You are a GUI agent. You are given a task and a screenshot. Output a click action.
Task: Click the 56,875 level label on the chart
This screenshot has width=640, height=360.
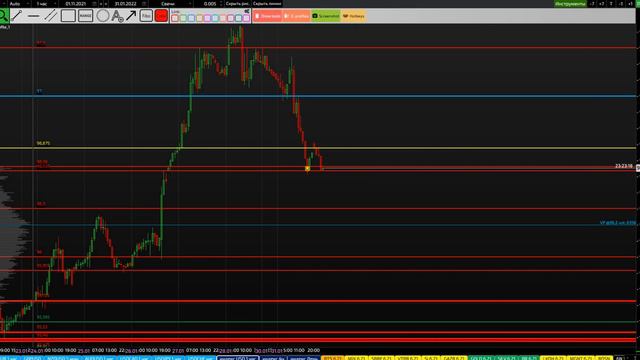[43, 143]
